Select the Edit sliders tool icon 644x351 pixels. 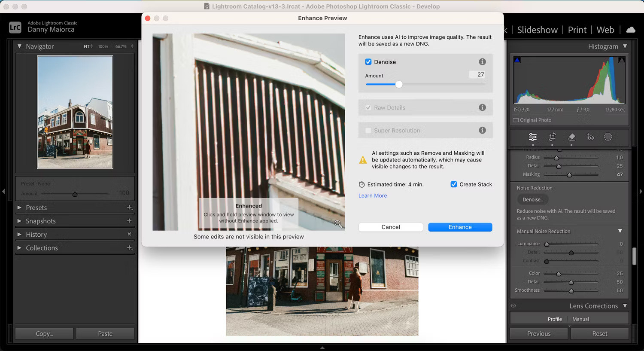pos(532,137)
